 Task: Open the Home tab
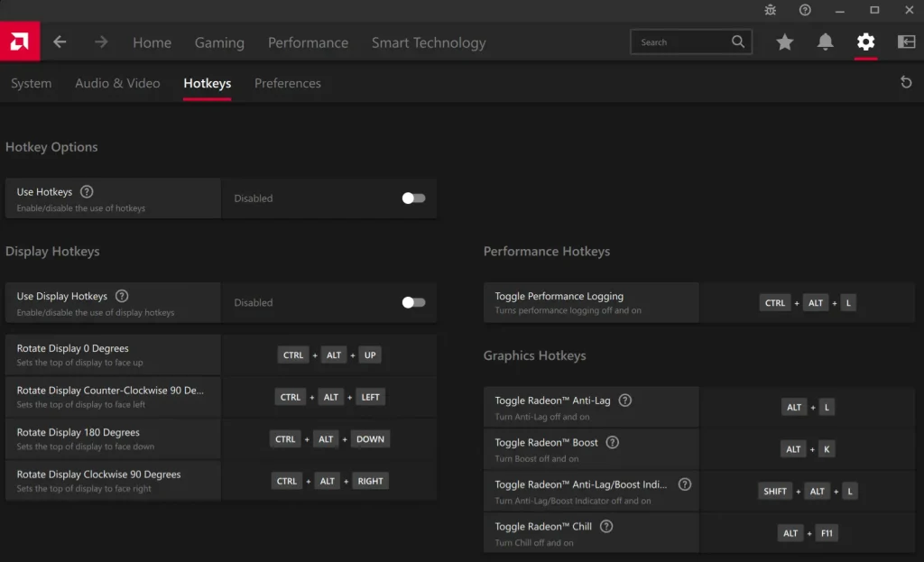(152, 42)
